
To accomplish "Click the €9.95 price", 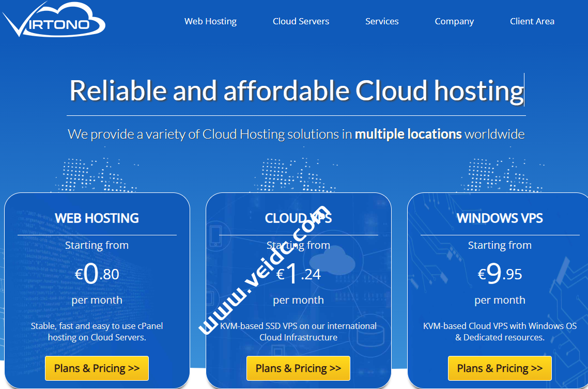I will 500,274.
